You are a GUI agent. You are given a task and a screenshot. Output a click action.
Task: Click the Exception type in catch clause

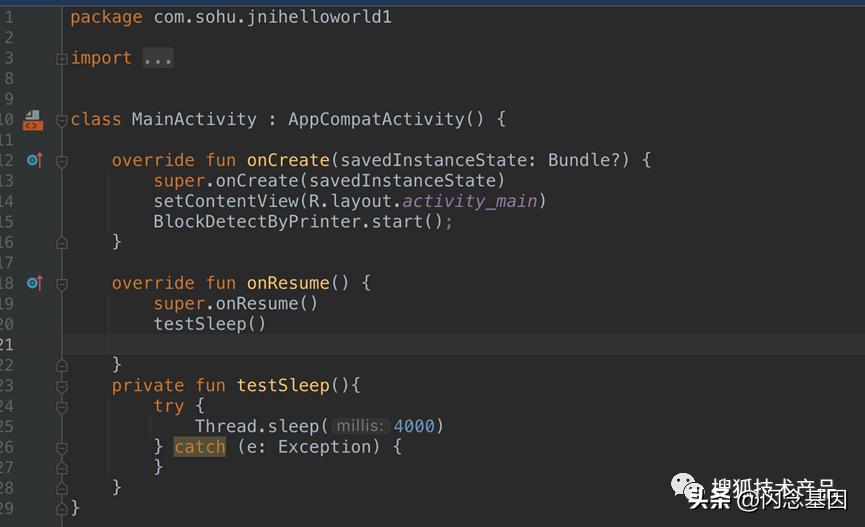point(324,447)
